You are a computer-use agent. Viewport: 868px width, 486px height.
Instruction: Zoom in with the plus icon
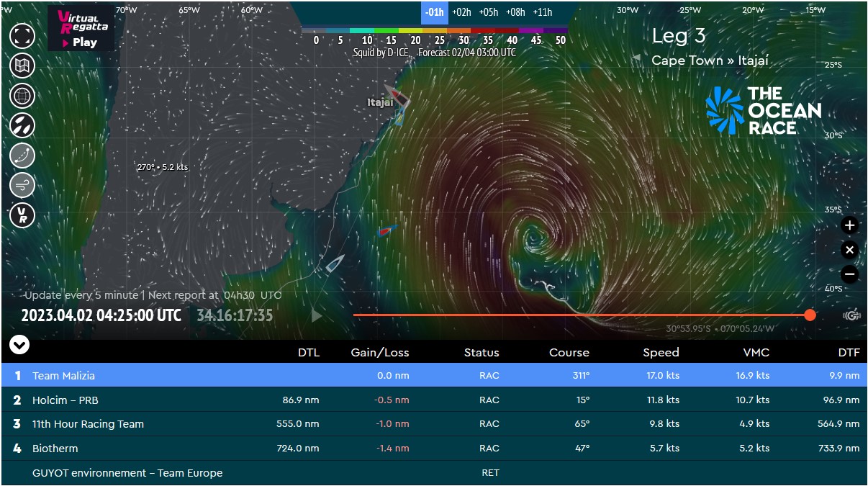(850, 225)
